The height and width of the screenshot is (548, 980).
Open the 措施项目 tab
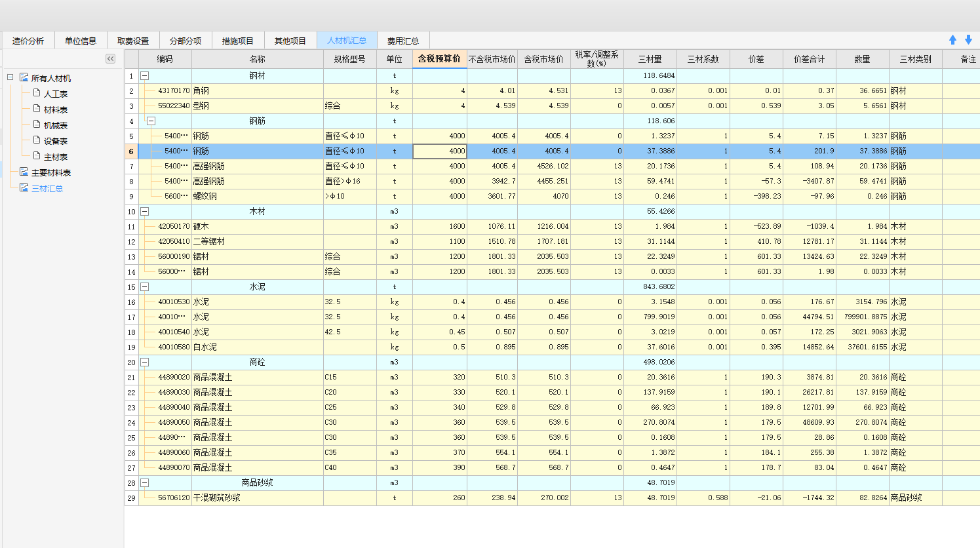[238, 41]
